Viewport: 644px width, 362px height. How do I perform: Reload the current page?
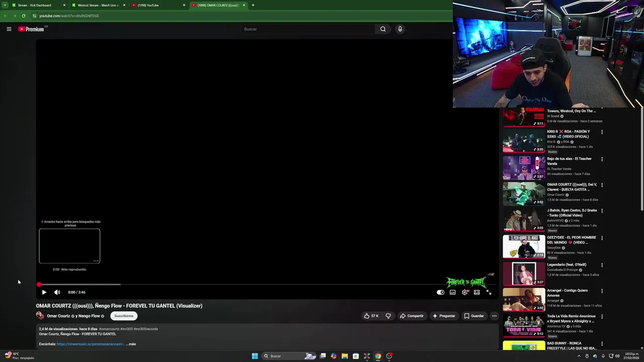pyautogui.click(x=23, y=16)
